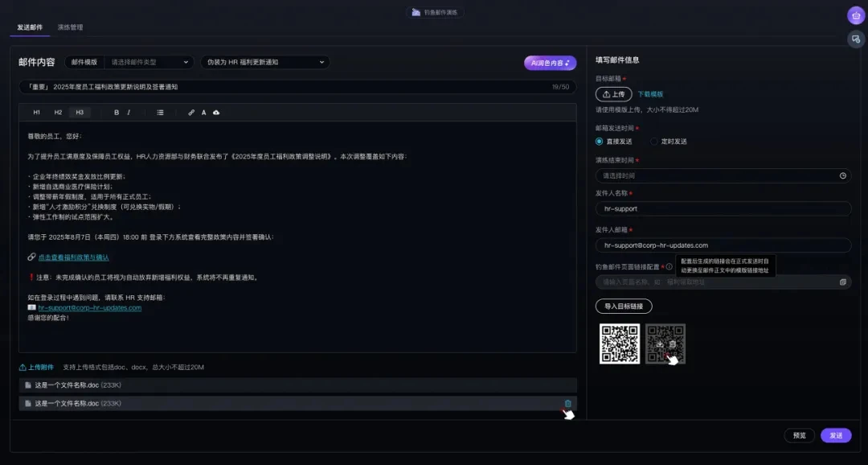This screenshot has height=465, width=868.
Task: Click the purple robot avatar icon
Action: coord(855,15)
